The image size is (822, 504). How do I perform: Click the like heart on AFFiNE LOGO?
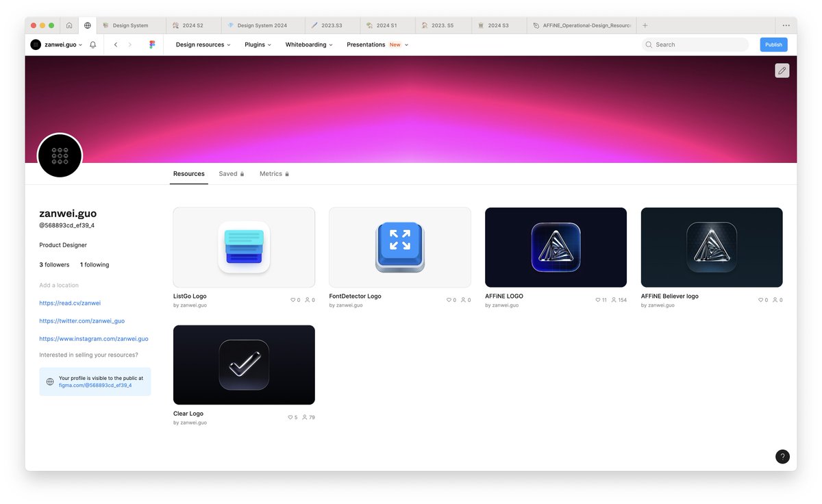point(597,300)
